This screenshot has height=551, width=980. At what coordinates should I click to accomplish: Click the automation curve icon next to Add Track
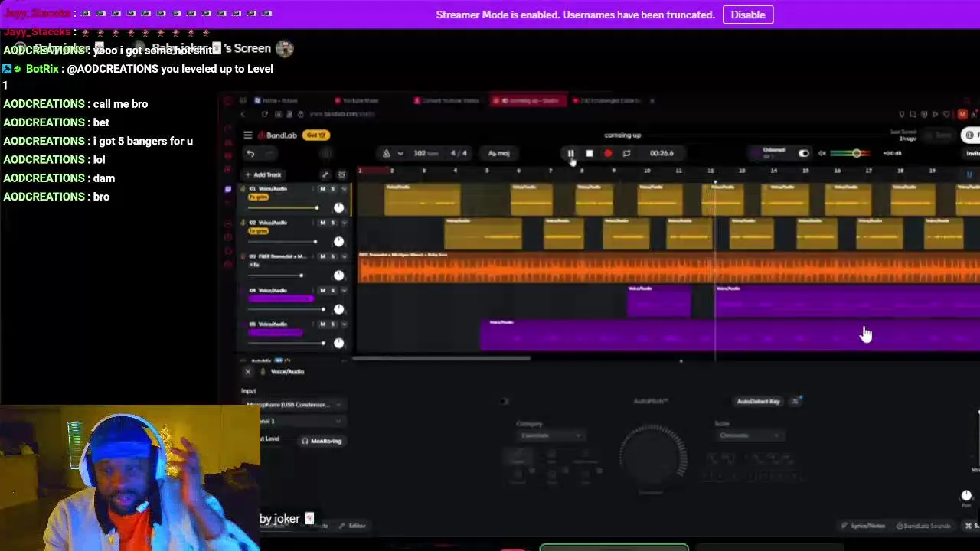point(325,175)
